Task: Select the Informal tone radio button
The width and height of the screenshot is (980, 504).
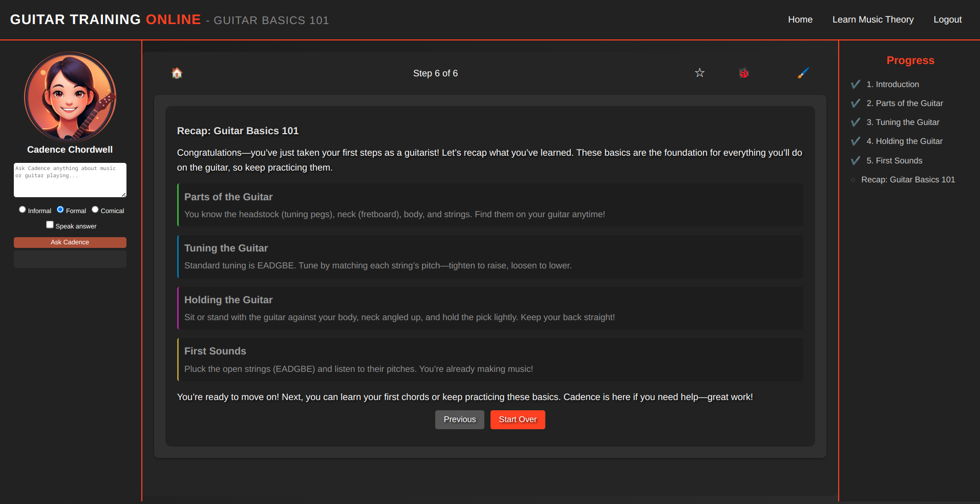Action: pos(23,209)
